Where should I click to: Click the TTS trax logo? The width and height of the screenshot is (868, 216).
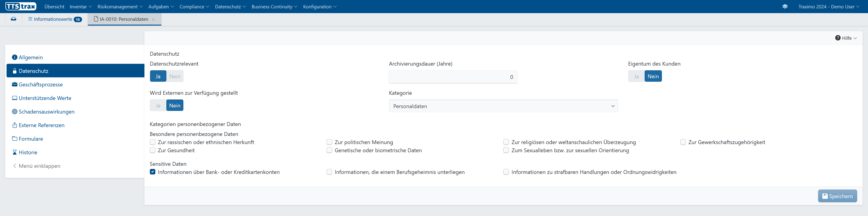coord(21,6)
